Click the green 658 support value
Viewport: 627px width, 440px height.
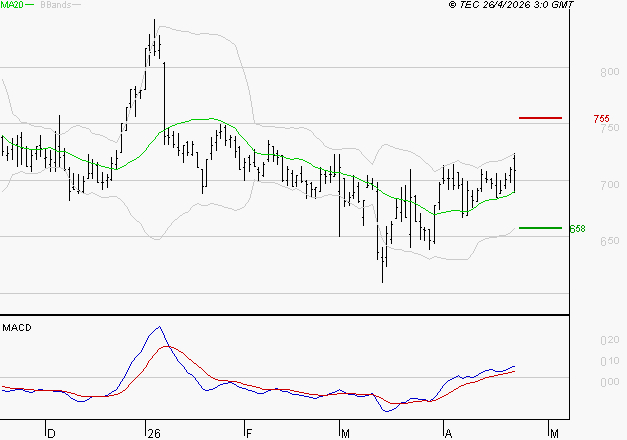577,228
